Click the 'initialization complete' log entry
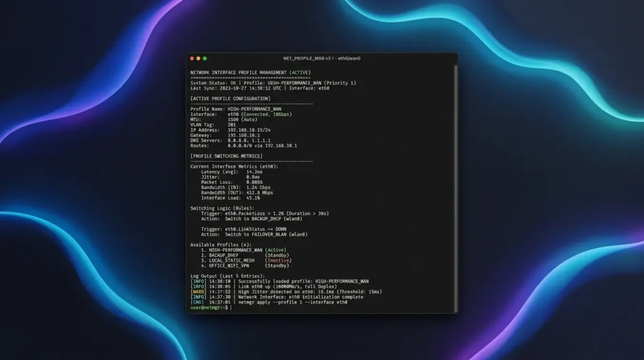 click(x=277, y=297)
